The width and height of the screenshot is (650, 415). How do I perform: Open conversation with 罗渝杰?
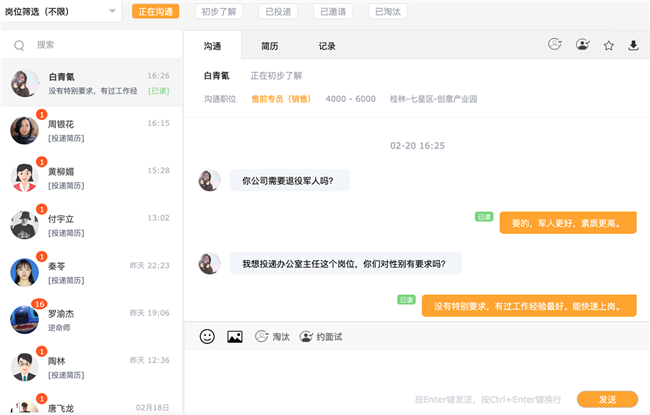[x=92, y=320]
